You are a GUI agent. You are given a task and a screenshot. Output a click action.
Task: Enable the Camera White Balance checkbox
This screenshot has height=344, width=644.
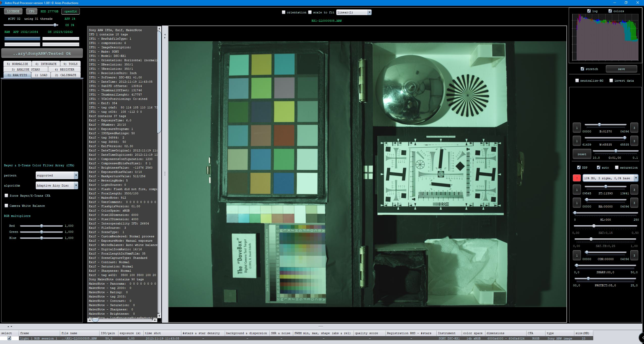point(6,206)
